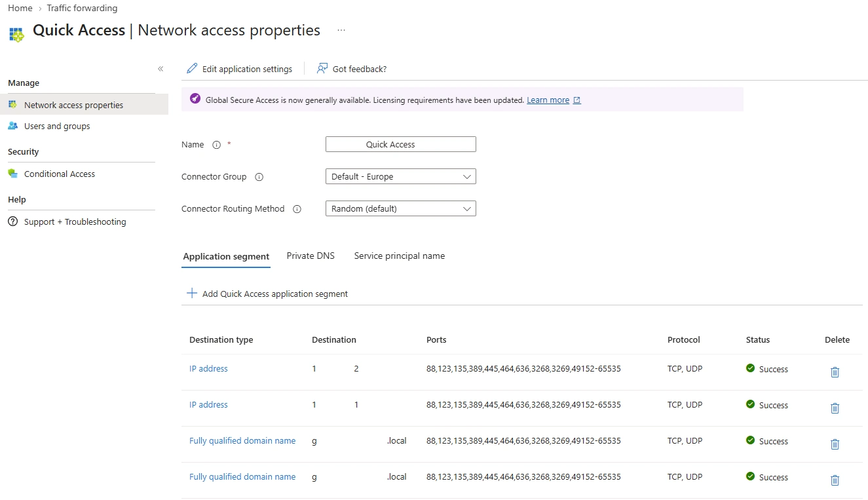The image size is (868, 500).
Task: Click Edit application settings
Action: (240, 69)
